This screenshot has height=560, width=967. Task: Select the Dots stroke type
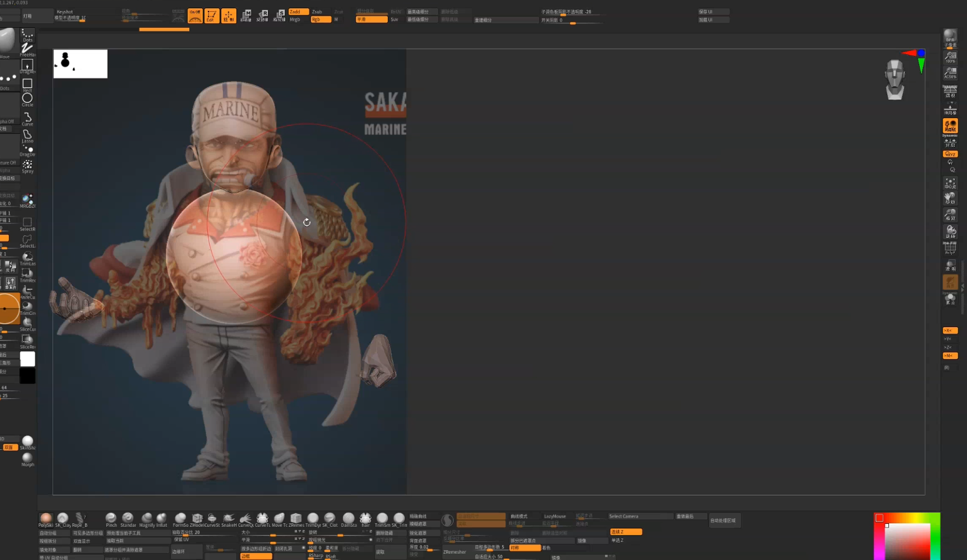point(27,36)
